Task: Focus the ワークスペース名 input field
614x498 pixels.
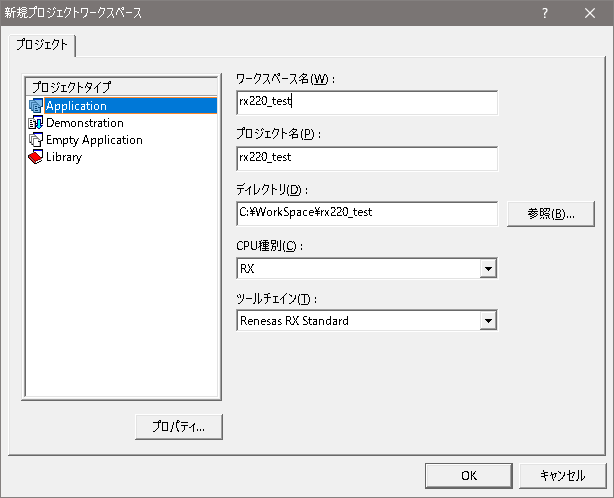Action: [367, 103]
